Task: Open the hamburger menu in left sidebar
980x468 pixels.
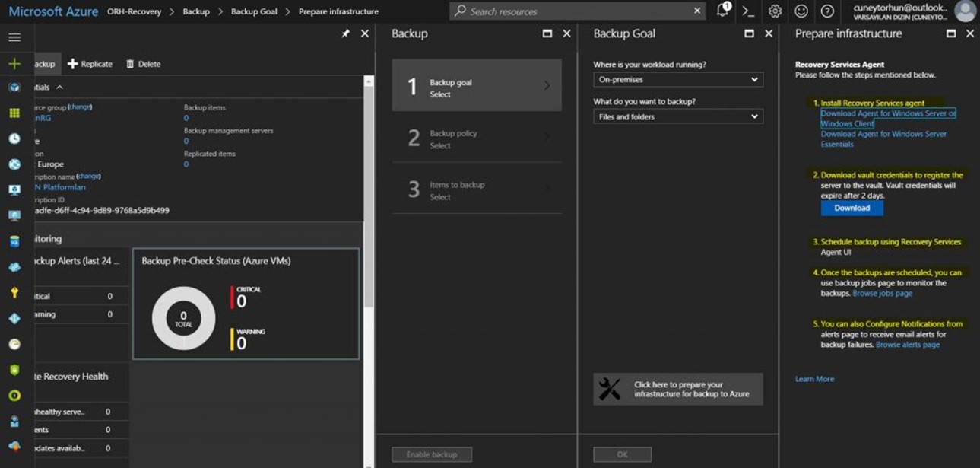Action: (x=14, y=37)
